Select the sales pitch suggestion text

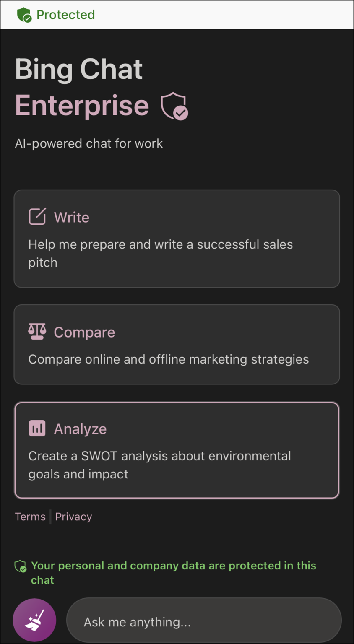pyautogui.click(x=160, y=253)
